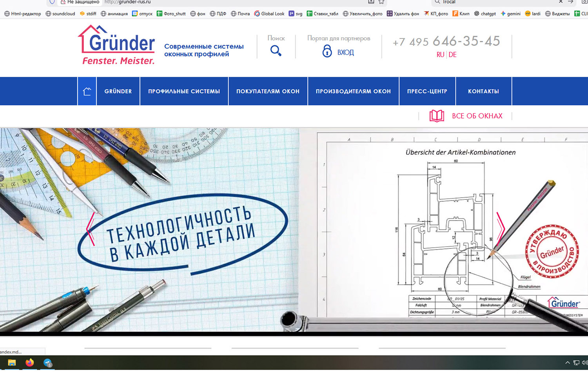
Task: Click the padlock partner login icon
Action: click(327, 51)
